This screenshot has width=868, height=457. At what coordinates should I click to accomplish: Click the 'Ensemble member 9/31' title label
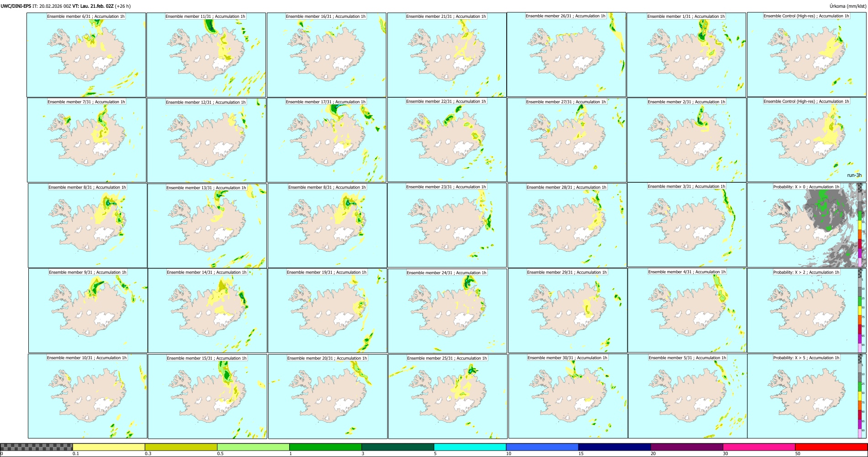pyautogui.click(x=88, y=272)
